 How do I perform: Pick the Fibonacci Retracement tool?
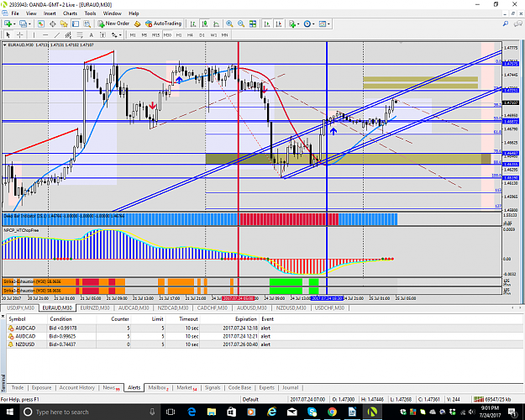(80, 34)
